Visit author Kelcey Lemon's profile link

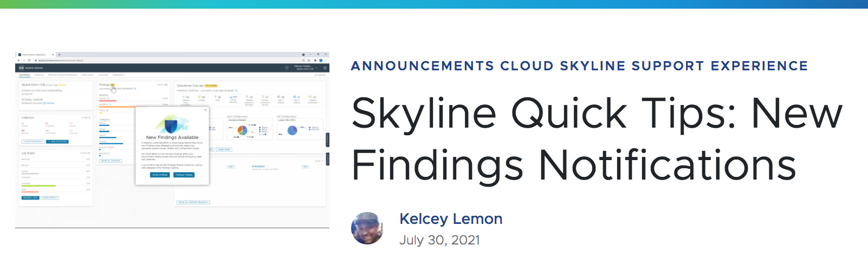(x=451, y=219)
